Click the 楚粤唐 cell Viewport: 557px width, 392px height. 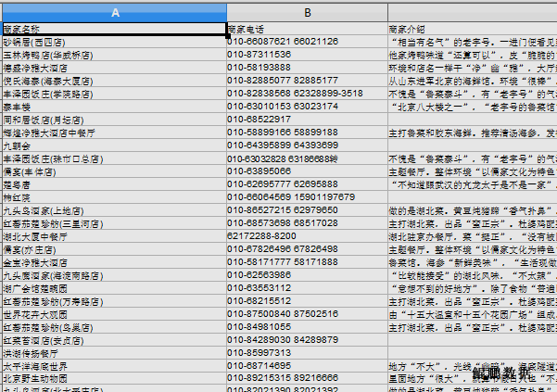[x=114, y=184]
